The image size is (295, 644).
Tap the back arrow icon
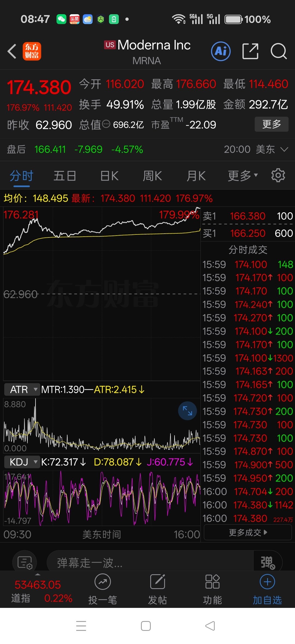[12, 51]
